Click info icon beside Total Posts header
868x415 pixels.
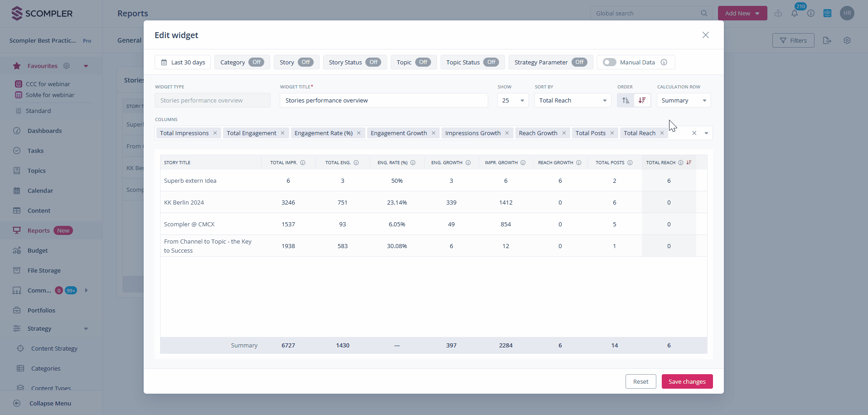click(630, 162)
